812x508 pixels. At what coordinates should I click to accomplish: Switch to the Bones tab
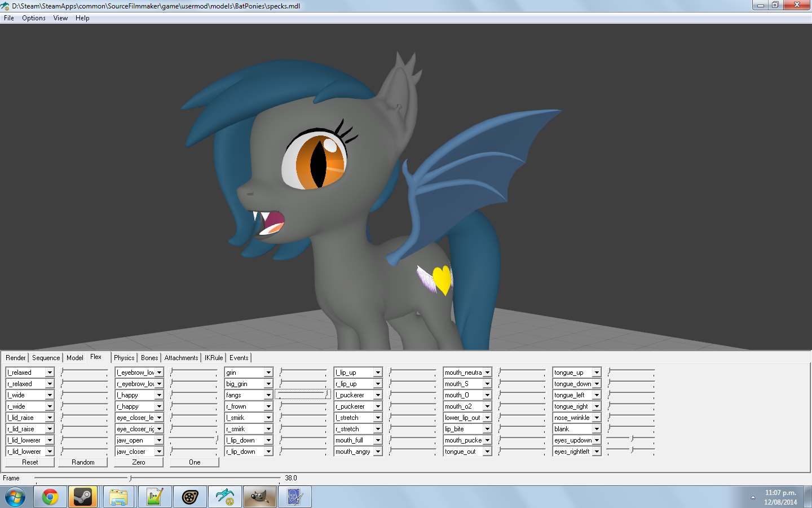click(149, 358)
